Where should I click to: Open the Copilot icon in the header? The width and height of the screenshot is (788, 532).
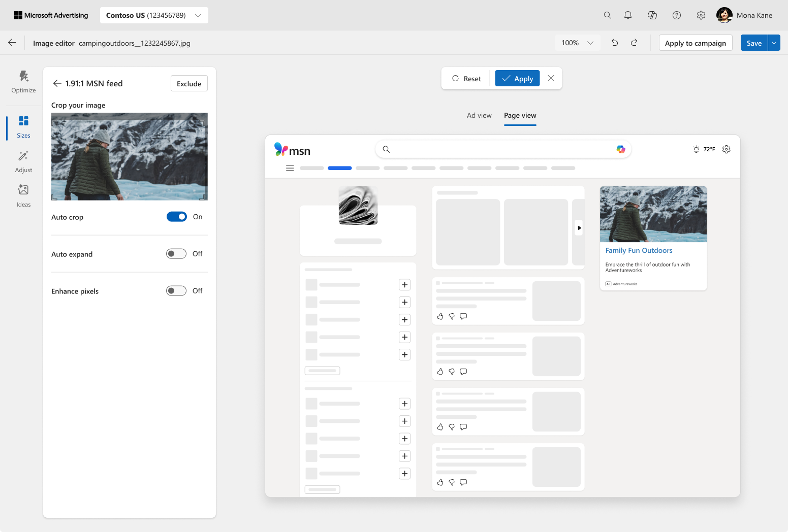pyautogui.click(x=652, y=15)
